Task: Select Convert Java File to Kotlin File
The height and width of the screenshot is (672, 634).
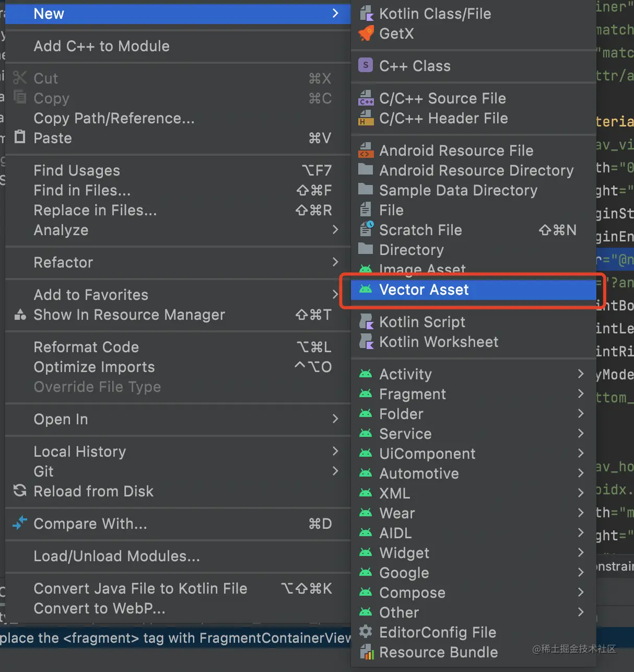Action: click(178, 588)
